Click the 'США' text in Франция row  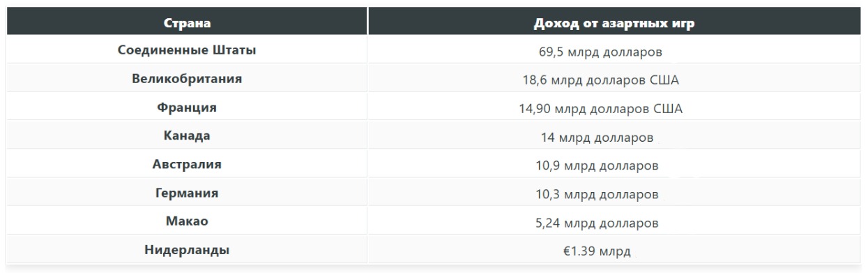667,108
